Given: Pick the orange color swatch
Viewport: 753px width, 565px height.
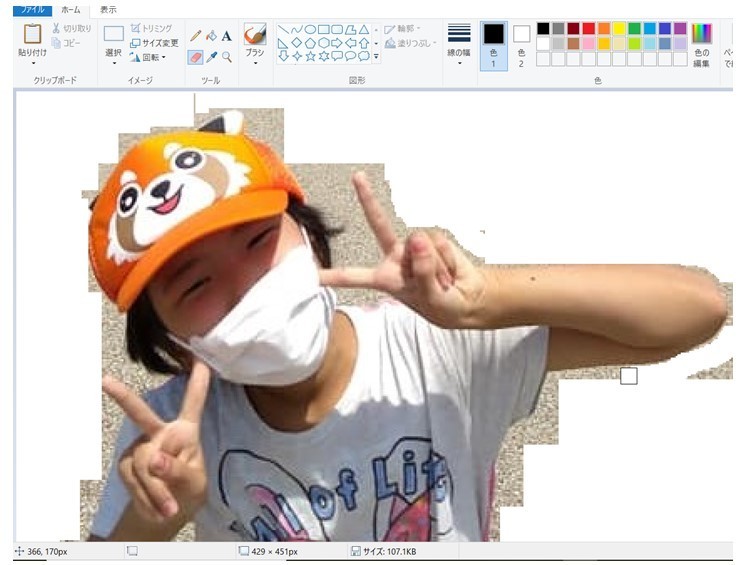Looking at the screenshot, I should pyautogui.click(x=604, y=29).
